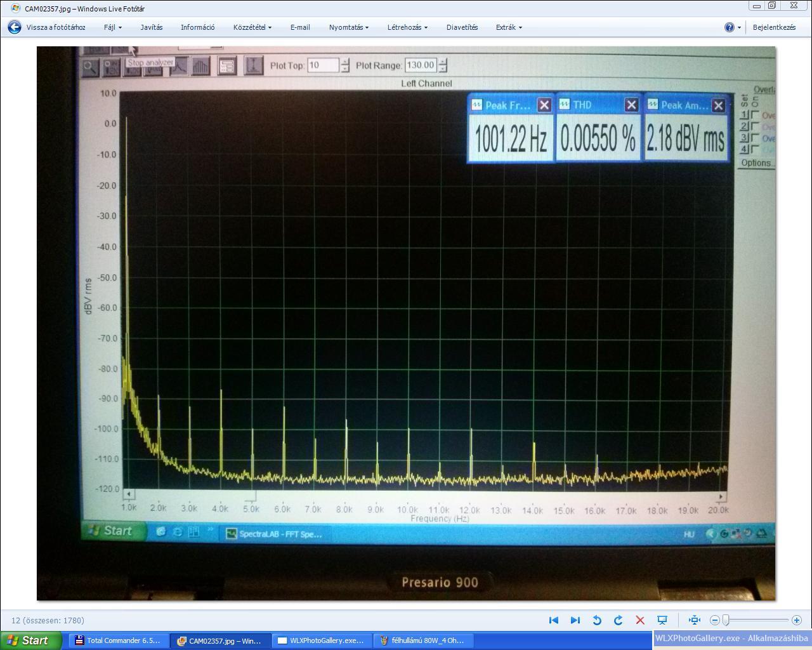
Task: Delete the photo with the red X
Action: pyautogui.click(x=640, y=620)
